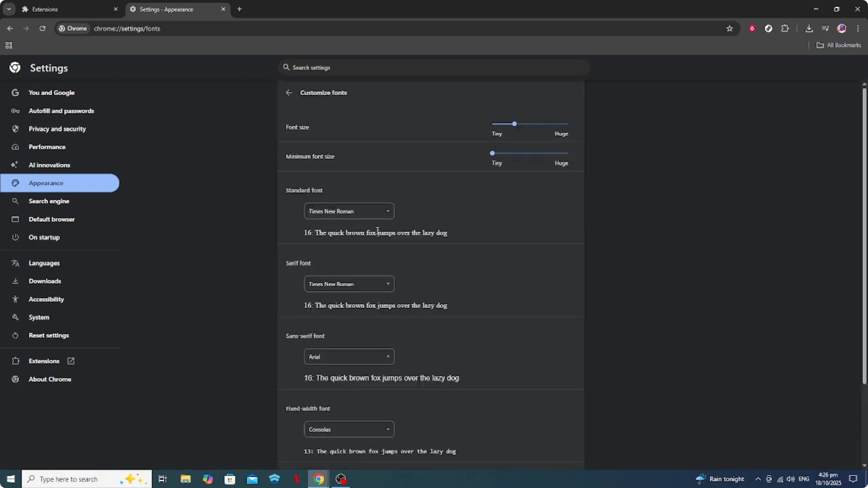Open the Downloads tray in Chrome toolbar
The image size is (868, 488).
(x=809, y=28)
